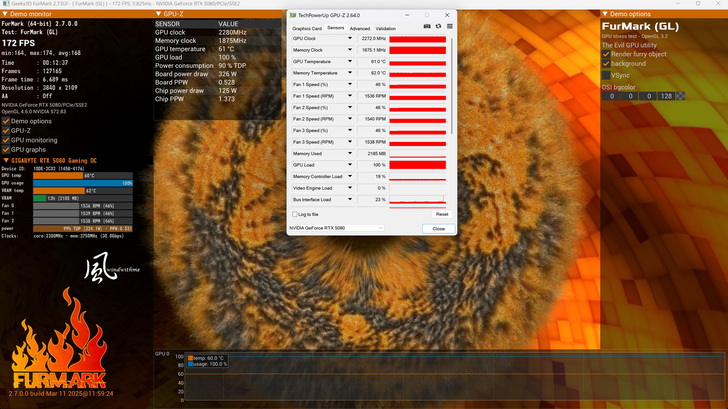Viewport: 728px width, 409px height.
Task: Collapse the GPU-Z overlay panel
Action: tap(159, 14)
